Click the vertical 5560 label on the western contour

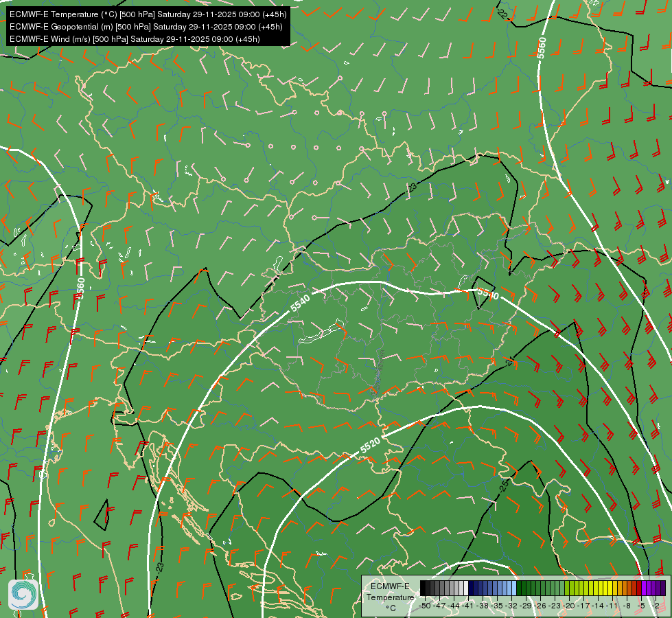click(81, 288)
